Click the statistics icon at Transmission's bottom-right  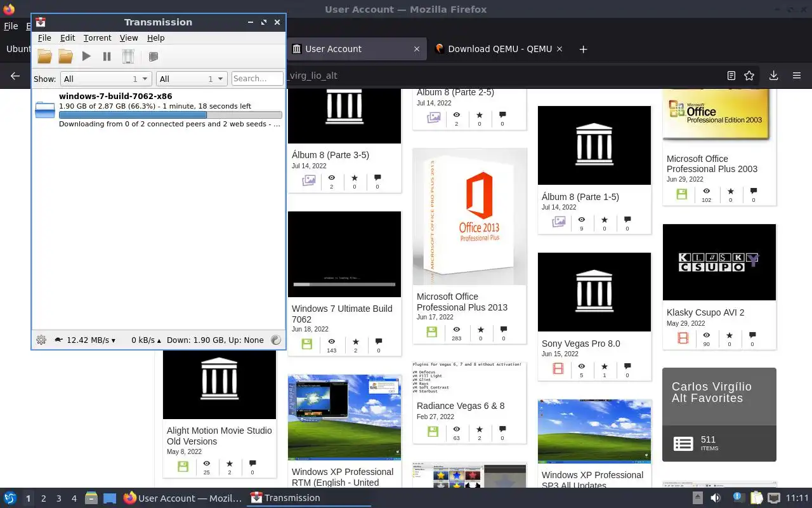[x=275, y=340]
